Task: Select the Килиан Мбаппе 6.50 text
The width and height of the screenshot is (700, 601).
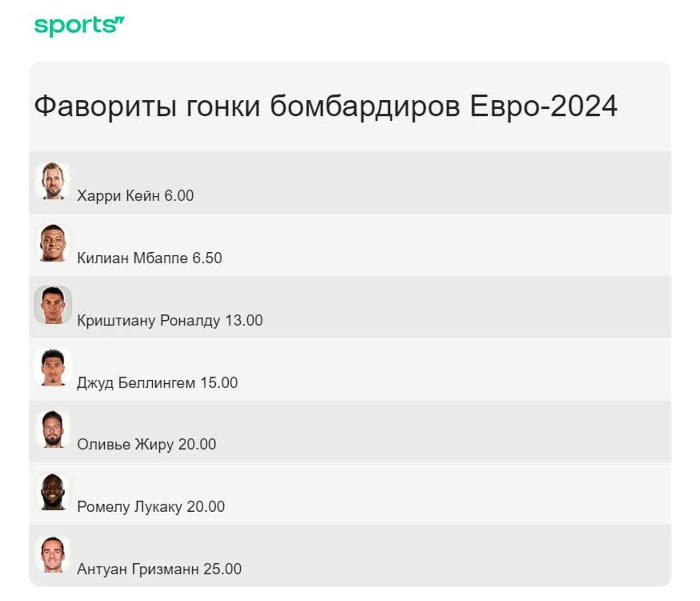Action: 150,258
